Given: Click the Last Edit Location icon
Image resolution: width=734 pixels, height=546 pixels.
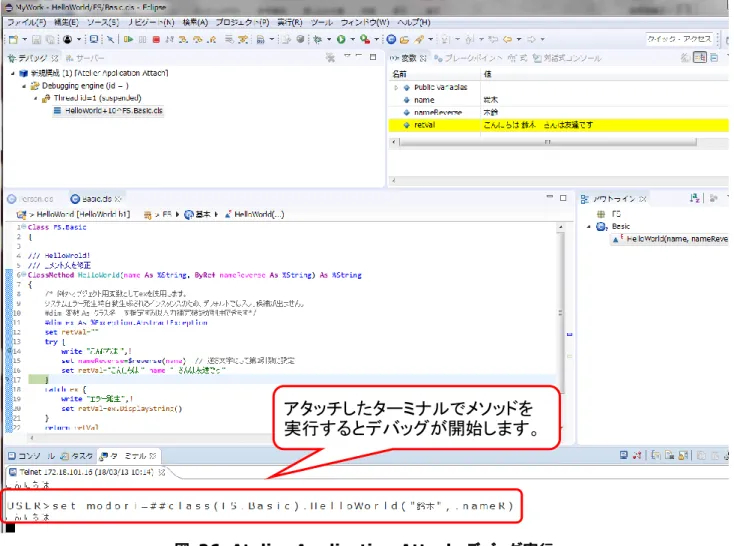Looking at the screenshot, I should pyautogui.click(x=493, y=40).
